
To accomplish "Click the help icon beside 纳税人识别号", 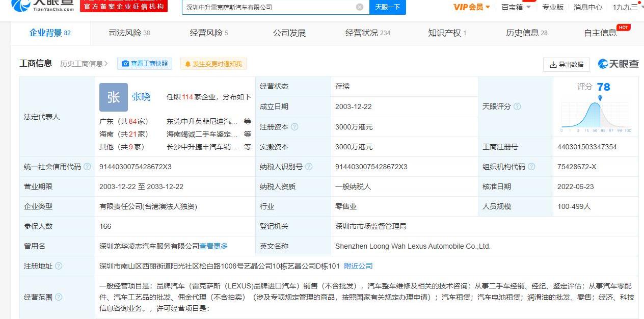I will pos(309,167).
